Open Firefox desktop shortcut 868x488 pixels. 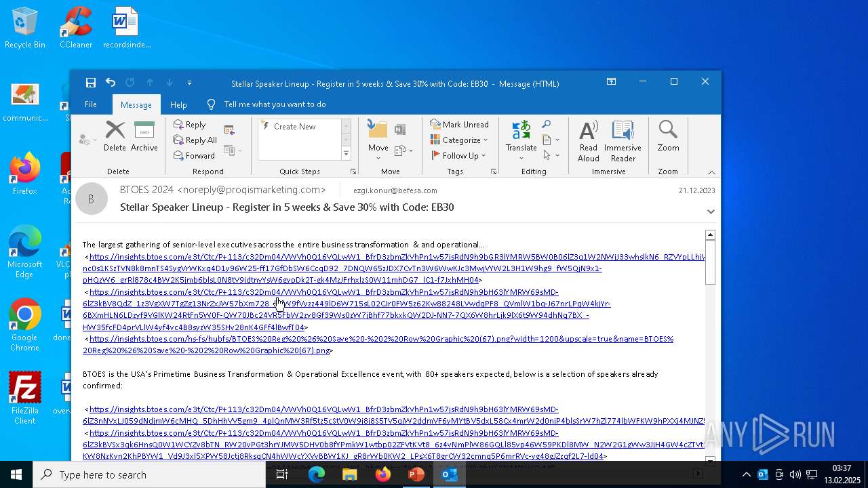point(24,174)
